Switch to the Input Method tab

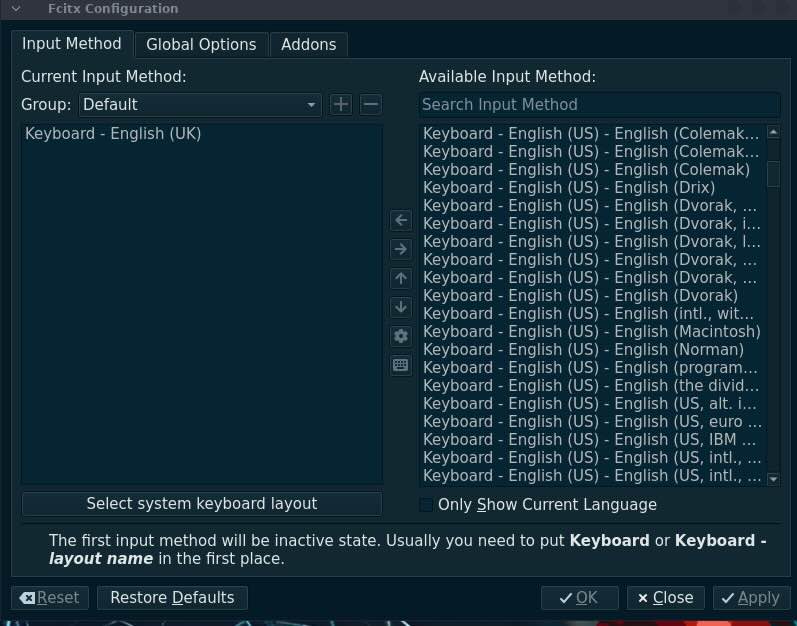point(72,44)
